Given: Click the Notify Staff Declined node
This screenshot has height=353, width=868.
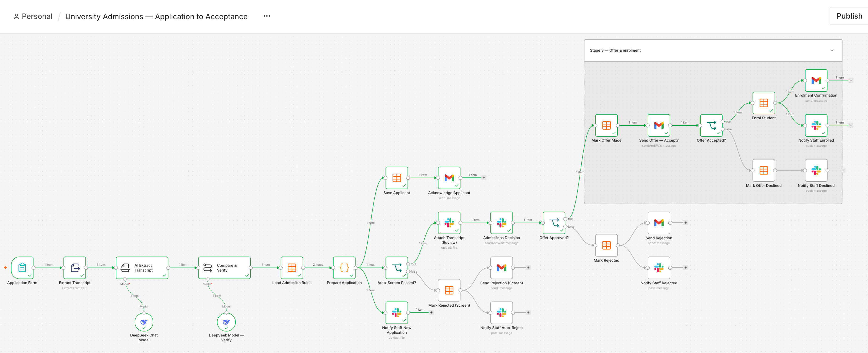Looking at the screenshot, I should pyautogui.click(x=816, y=170).
